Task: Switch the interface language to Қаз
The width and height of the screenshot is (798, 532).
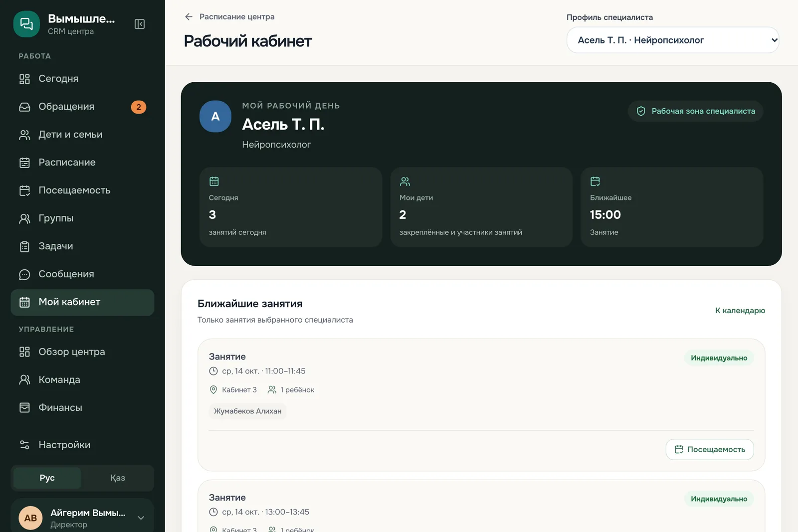Action: [117, 478]
